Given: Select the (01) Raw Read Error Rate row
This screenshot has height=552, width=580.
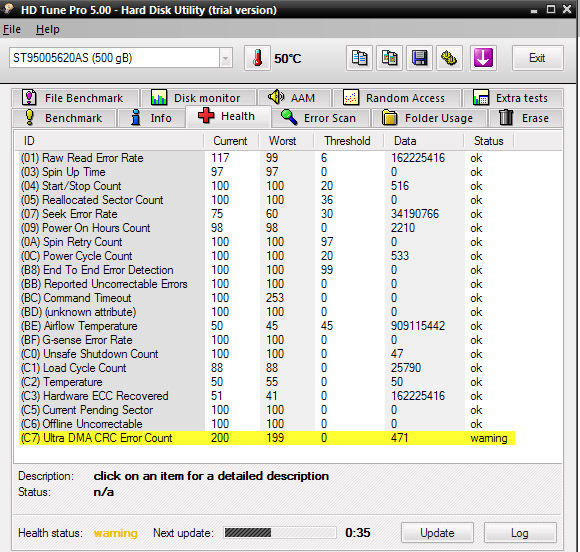Looking at the screenshot, I should coord(266,158).
